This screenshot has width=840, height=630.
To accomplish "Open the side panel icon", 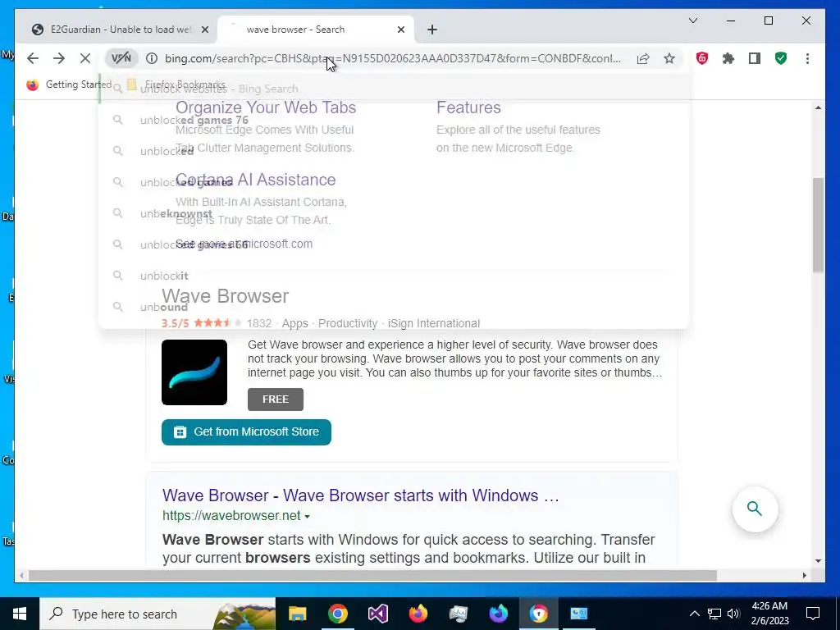I will [x=755, y=58].
